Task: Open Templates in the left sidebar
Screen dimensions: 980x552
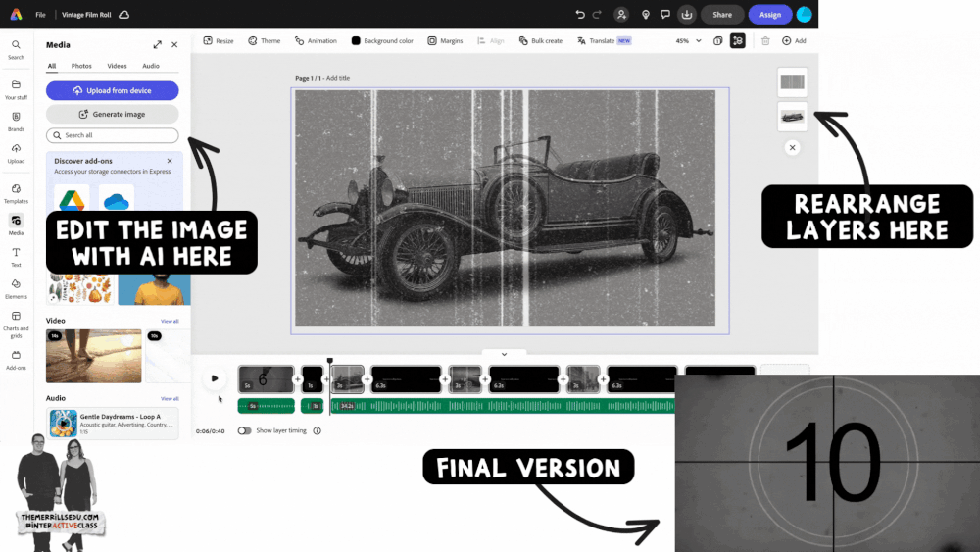Action: point(17,194)
